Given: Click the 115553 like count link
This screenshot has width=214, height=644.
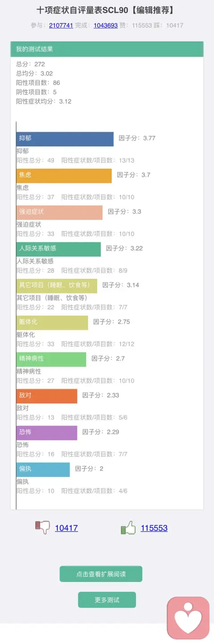Looking at the screenshot, I should tap(154, 528).
